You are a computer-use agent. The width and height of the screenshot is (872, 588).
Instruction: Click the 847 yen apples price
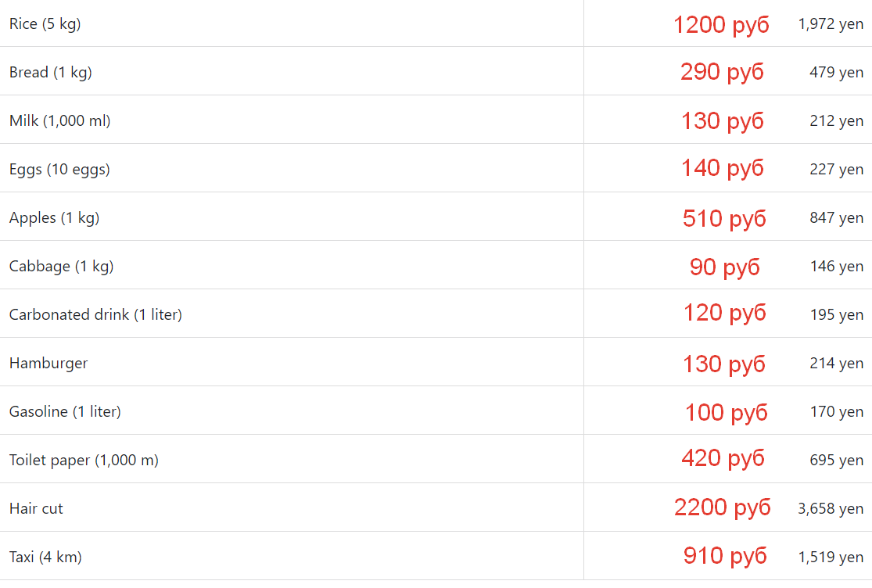coord(836,217)
